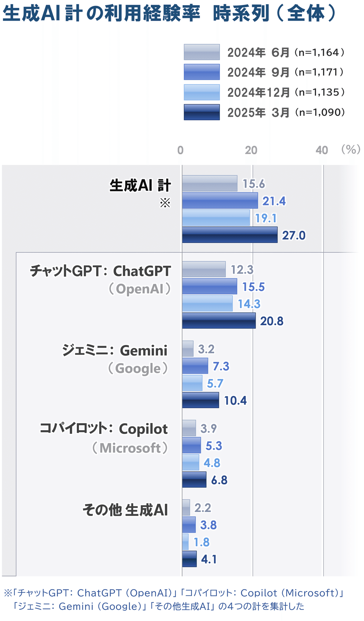Viewport: 364px width, 621px height.
Task: Click the 40 axis tick label
Action: pyautogui.click(x=322, y=150)
